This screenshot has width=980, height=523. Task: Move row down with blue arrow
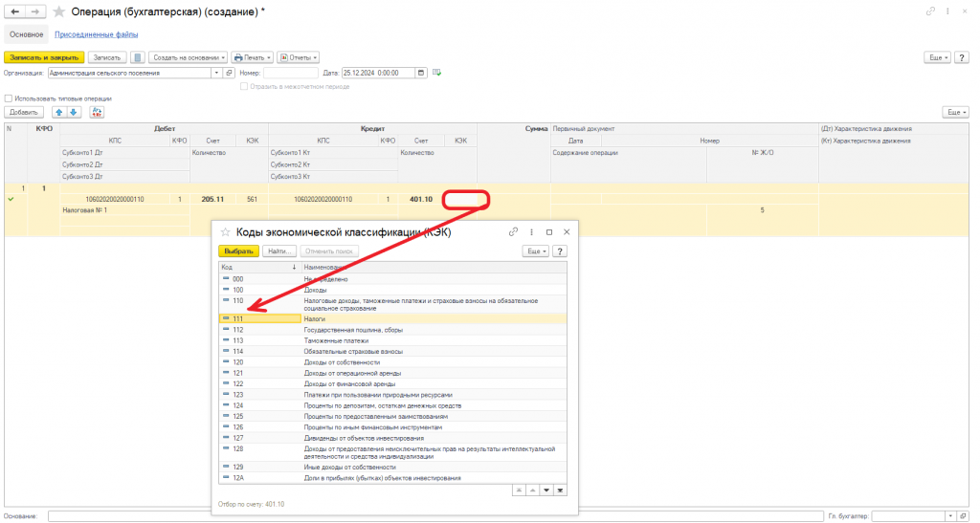click(x=73, y=112)
